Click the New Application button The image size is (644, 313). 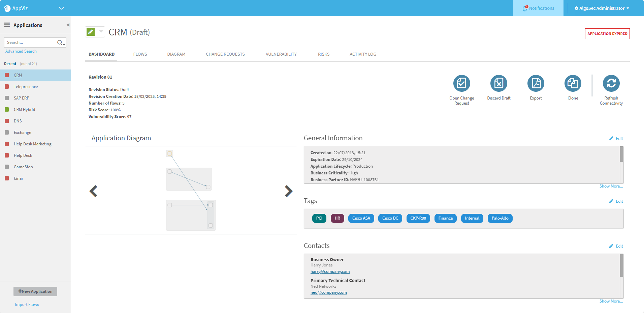tap(35, 291)
